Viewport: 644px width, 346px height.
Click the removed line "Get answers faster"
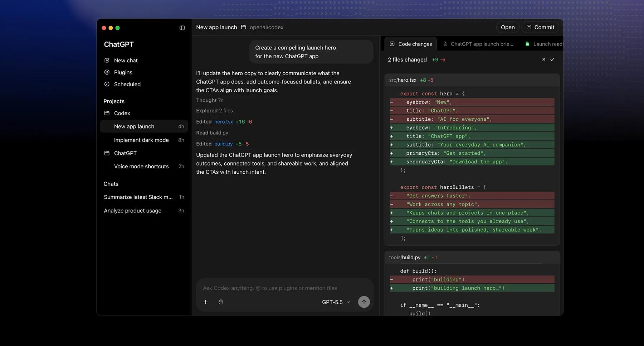coord(472,196)
